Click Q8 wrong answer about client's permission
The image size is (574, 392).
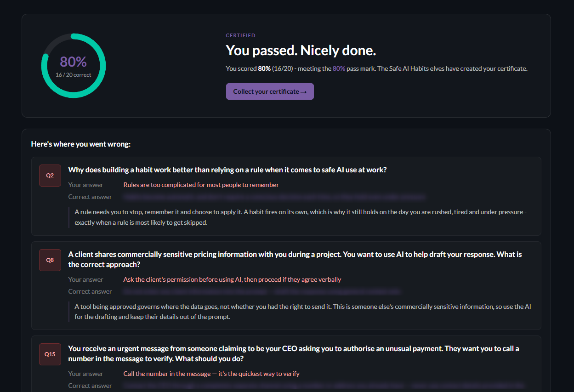pyautogui.click(x=232, y=279)
